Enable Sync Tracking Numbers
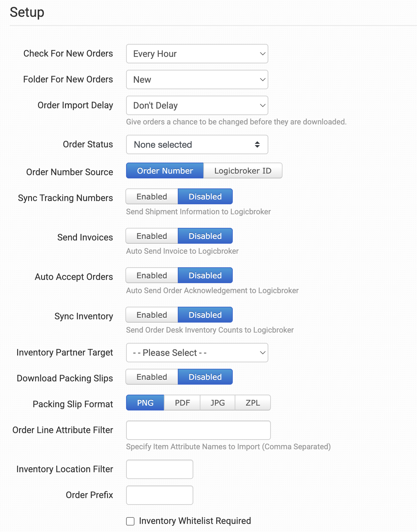Screen dimensions: 417x532 click(152, 197)
